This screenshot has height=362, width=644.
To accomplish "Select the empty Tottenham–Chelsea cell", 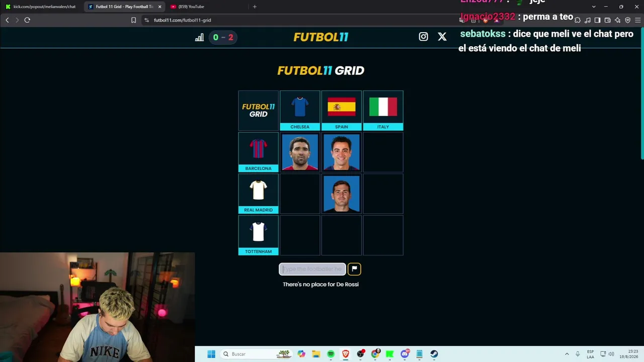I will (x=300, y=235).
